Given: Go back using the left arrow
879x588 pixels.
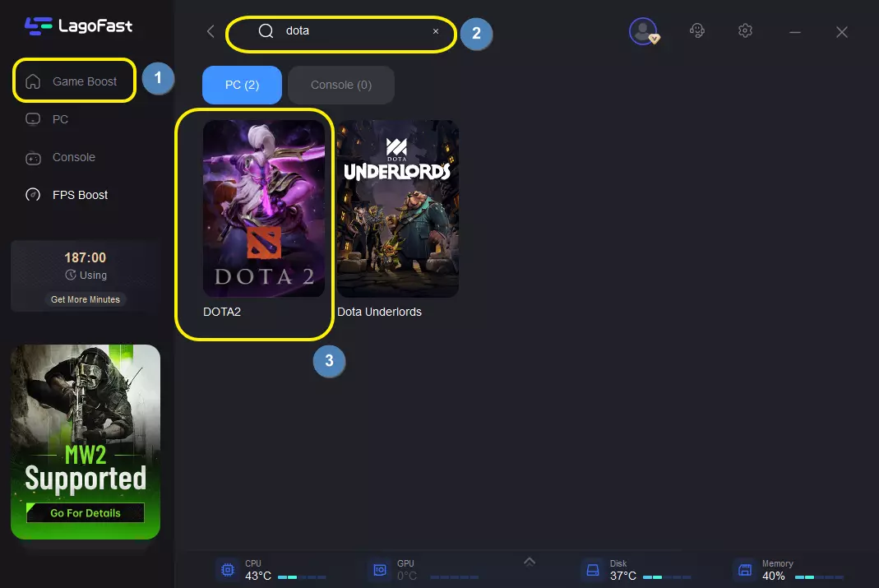Looking at the screenshot, I should coord(210,31).
